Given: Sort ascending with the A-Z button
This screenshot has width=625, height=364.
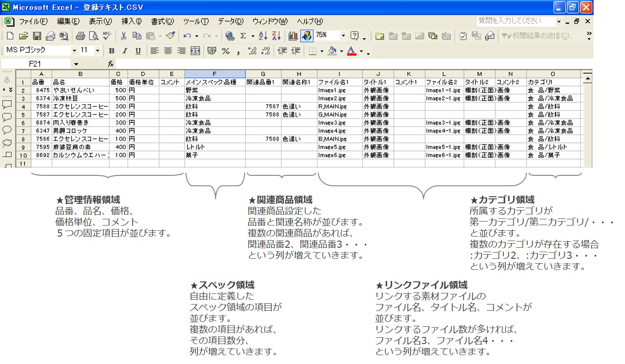Looking at the screenshot, I should coord(263,36).
